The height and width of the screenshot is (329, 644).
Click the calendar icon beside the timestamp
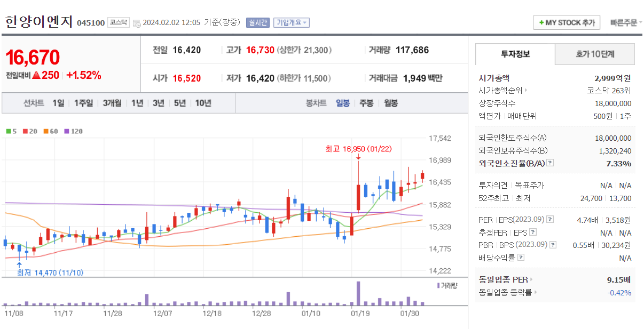(137, 23)
